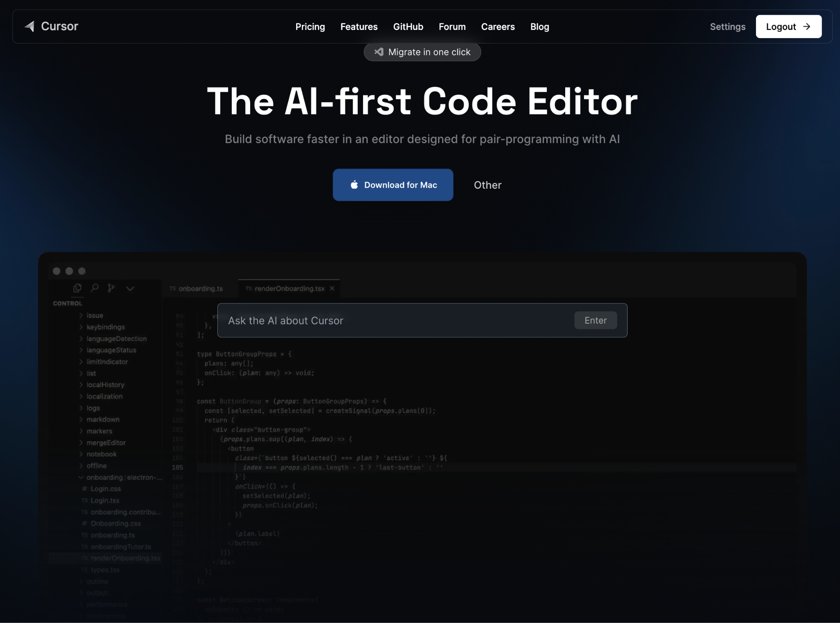The image size is (840, 623).
Task: Click the Logout button
Action: (x=788, y=27)
